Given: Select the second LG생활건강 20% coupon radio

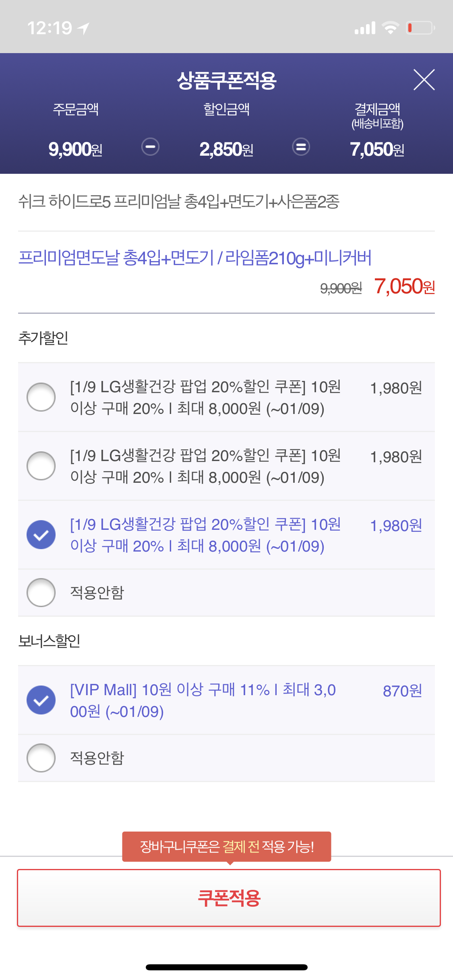Looking at the screenshot, I should click(41, 466).
